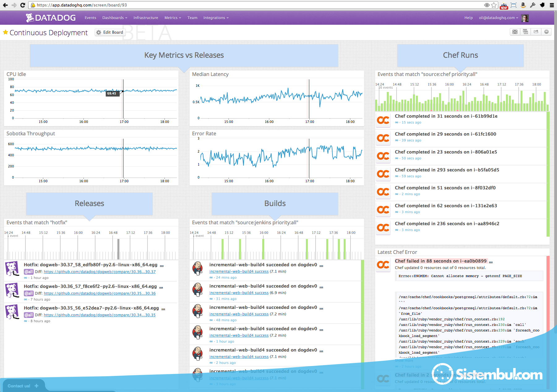Click the link icon next to 15 secs ago
The height and width of the screenshot is (392, 557).
pyautogui.click(x=397, y=123)
